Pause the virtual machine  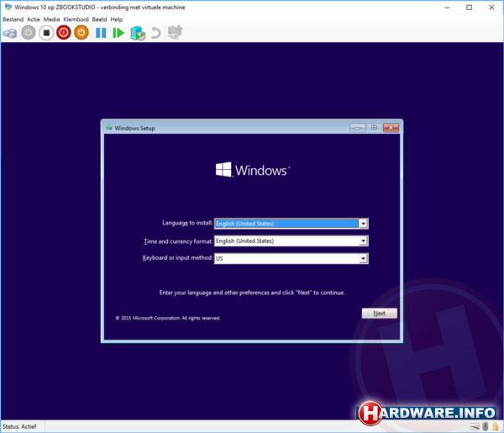point(101,33)
